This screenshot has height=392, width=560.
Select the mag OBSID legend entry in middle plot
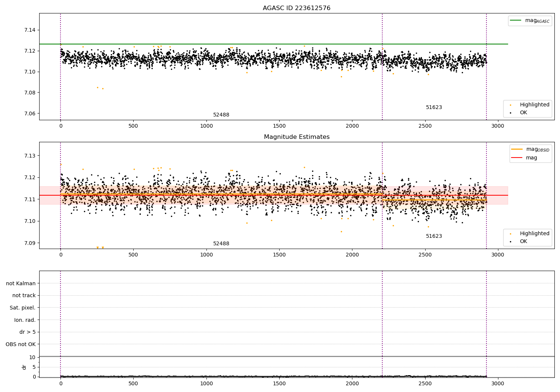click(x=530, y=149)
